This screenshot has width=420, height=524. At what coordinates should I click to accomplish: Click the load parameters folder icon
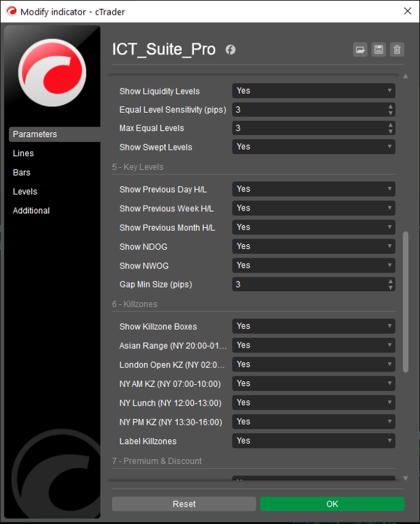(x=360, y=50)
